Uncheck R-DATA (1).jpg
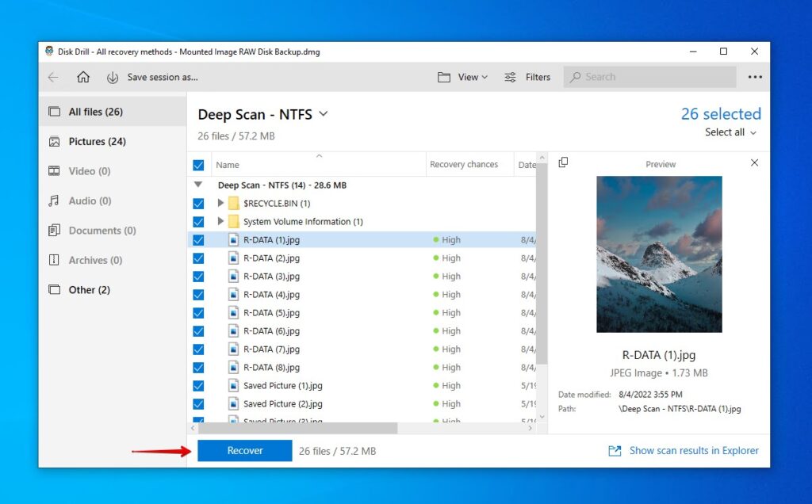 [198, 239]
